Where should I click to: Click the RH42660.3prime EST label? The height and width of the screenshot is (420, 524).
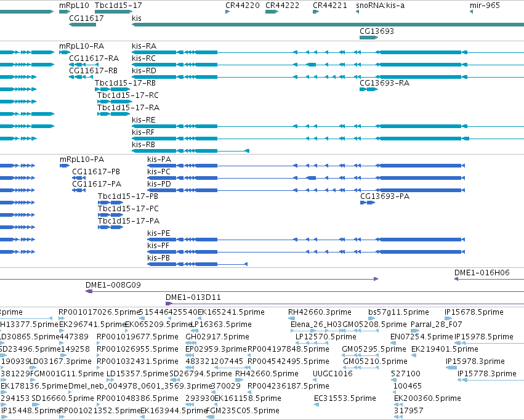click(x=320, y=312)
